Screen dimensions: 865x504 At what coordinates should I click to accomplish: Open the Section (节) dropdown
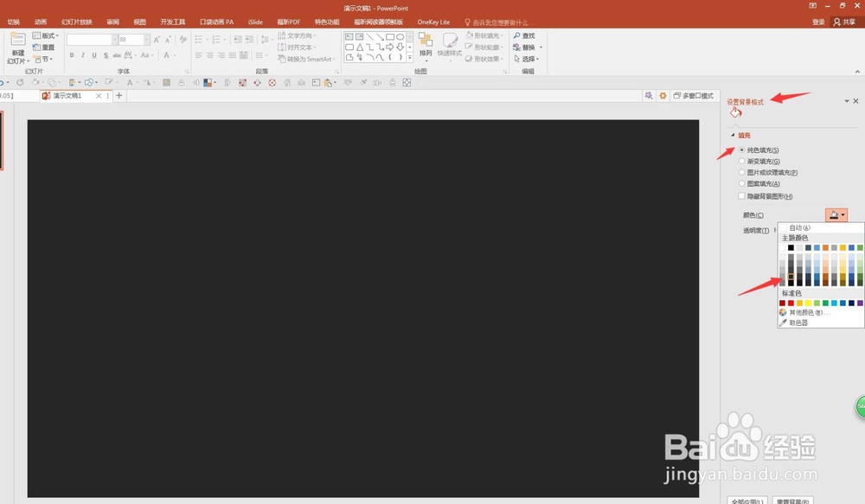[43, 59]
